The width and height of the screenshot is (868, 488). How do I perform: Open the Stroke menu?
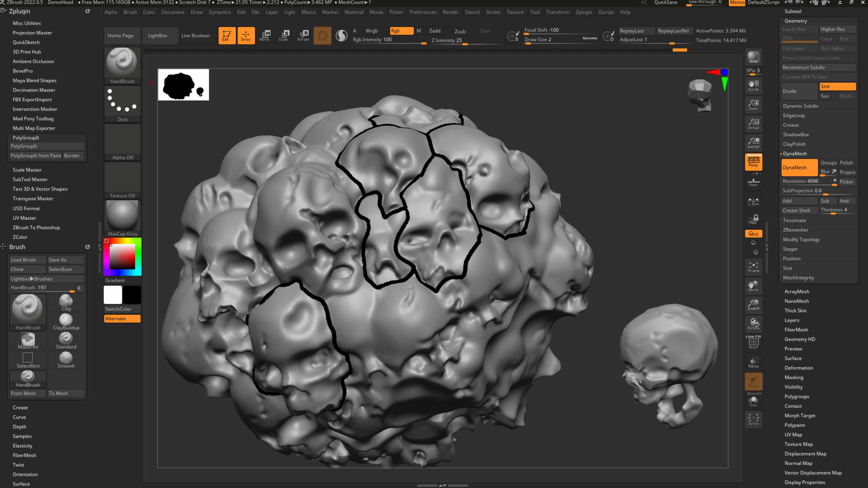tap(493, 12)
